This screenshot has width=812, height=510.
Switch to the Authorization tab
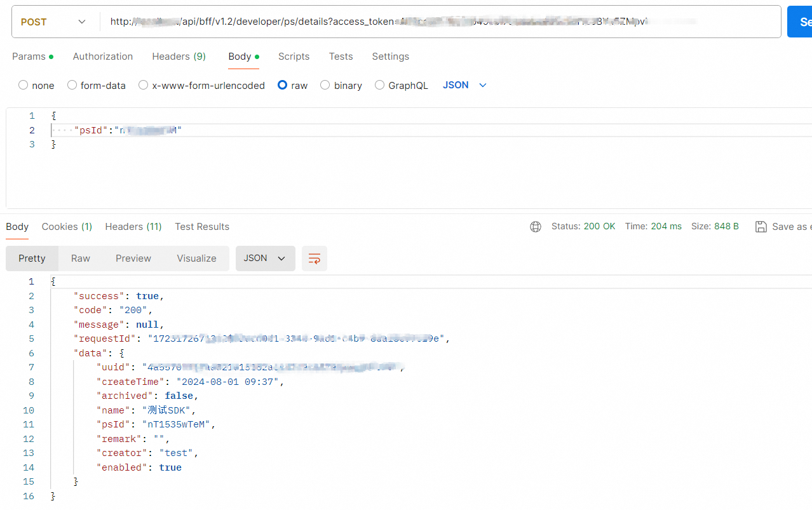coord(103,57)
